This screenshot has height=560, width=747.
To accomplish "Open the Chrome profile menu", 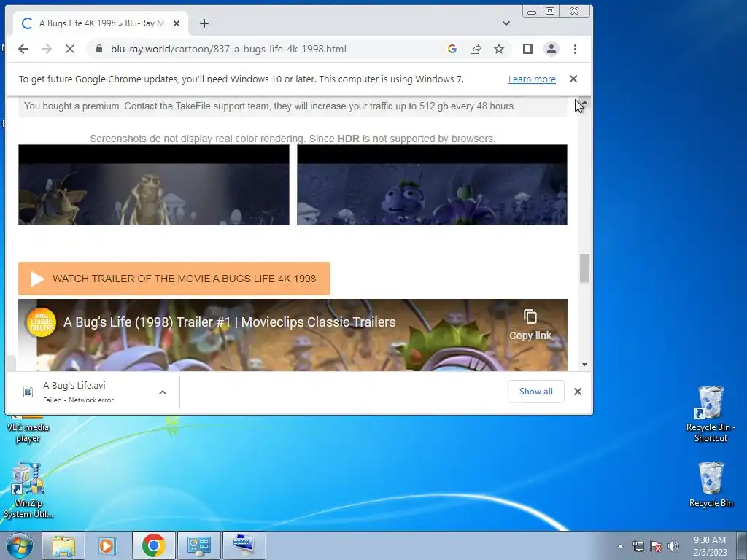I will (x=551, y=49).
